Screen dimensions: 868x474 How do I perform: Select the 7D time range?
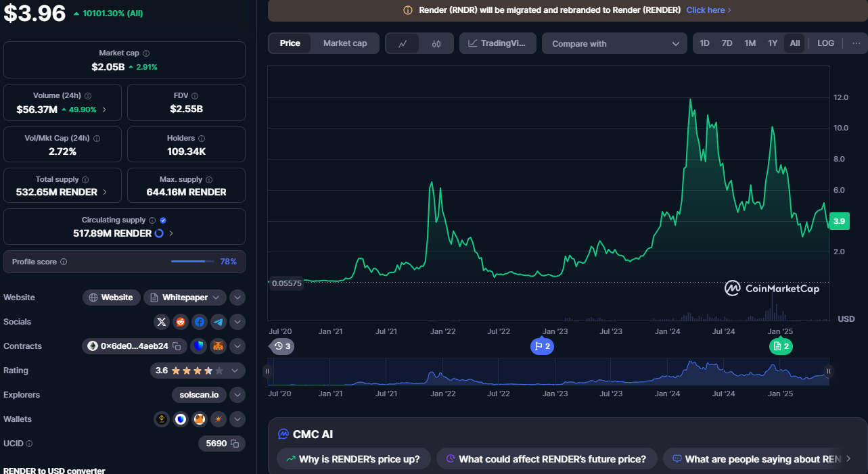point(727,43)
